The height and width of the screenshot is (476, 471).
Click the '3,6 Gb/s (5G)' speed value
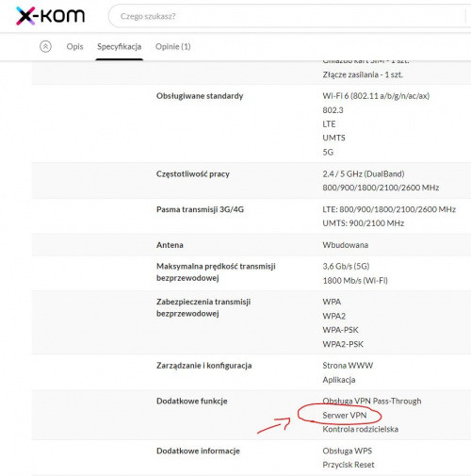[346, 266]
